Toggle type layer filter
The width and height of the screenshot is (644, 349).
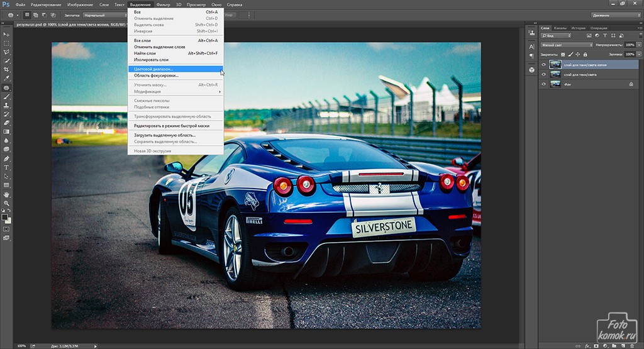tap(605, 36)
